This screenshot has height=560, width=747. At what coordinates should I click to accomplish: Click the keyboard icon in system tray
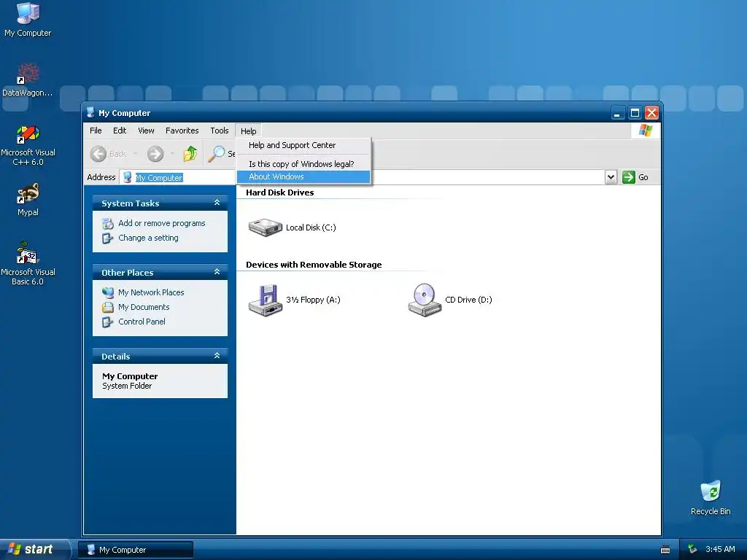(665, 550)
